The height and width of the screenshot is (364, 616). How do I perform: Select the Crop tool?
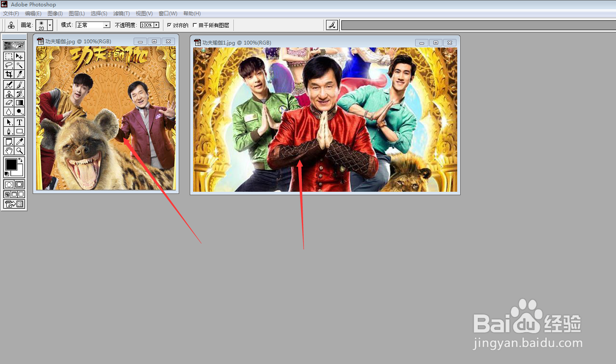9,74
